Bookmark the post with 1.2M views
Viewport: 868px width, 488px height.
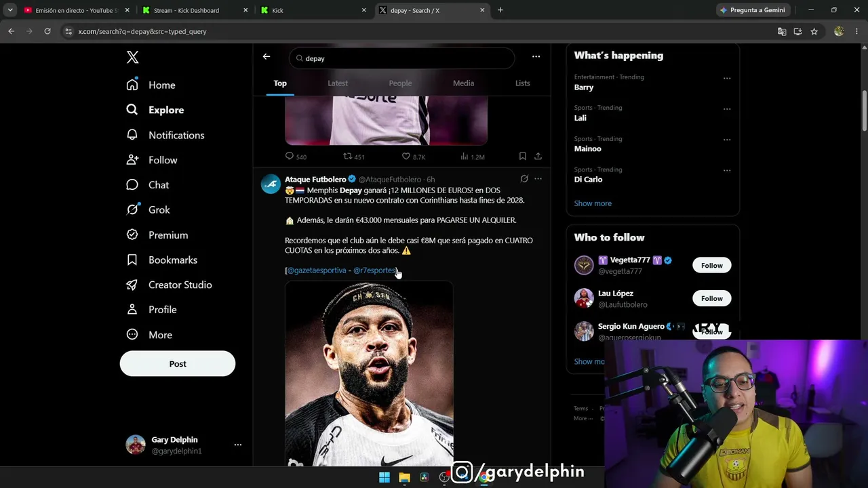click(x=523, y=157)
